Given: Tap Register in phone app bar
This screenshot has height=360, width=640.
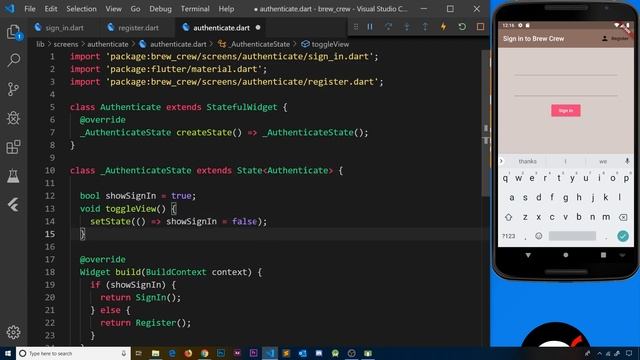Looking at the screenshot, I should point(616,38).
